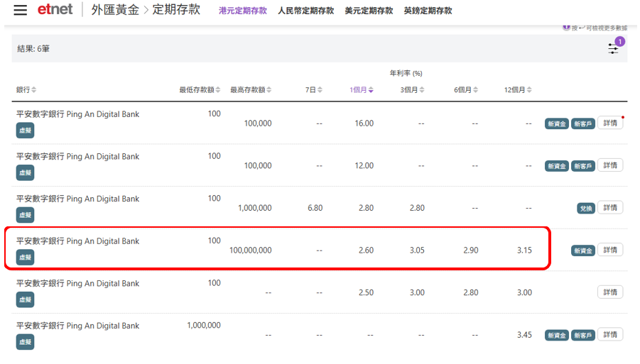The height and width of the screenshot is (364, 640).
Task: Click the 3.45 twelve-month rate
Action: (524, 335)
